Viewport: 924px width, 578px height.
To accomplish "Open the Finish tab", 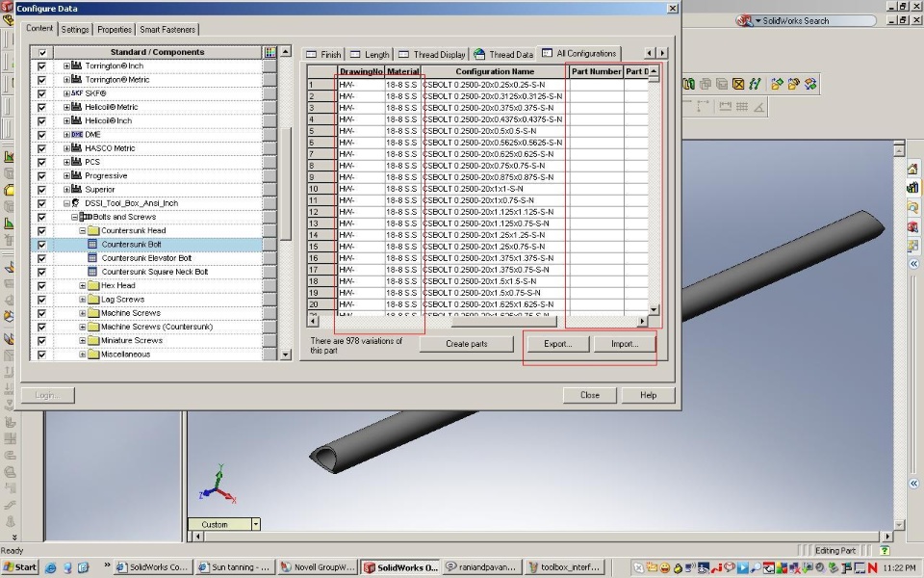I will coord(323,54).
